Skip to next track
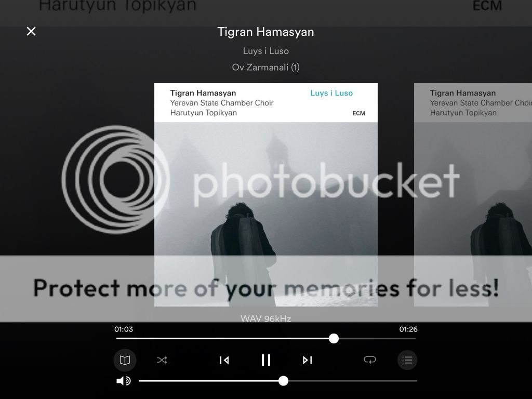Viewport: 532px width, 399px height. coord(308,360)
